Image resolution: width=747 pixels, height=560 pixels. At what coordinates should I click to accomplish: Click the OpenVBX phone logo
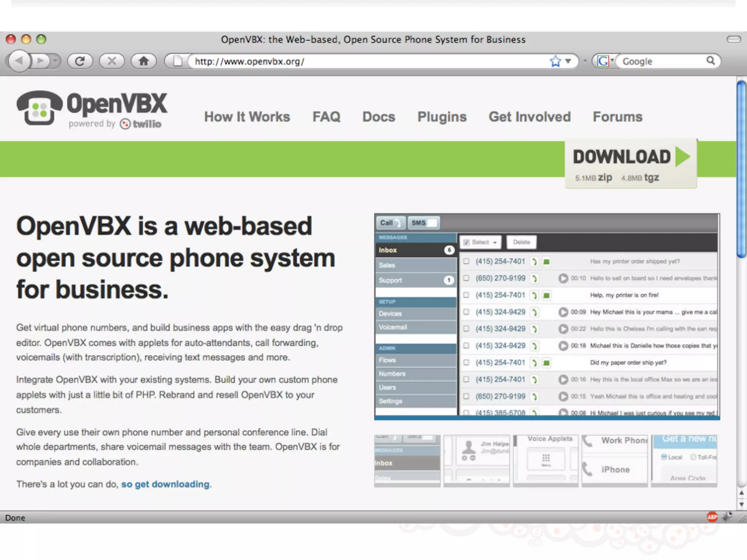click(x=39, y=108)
